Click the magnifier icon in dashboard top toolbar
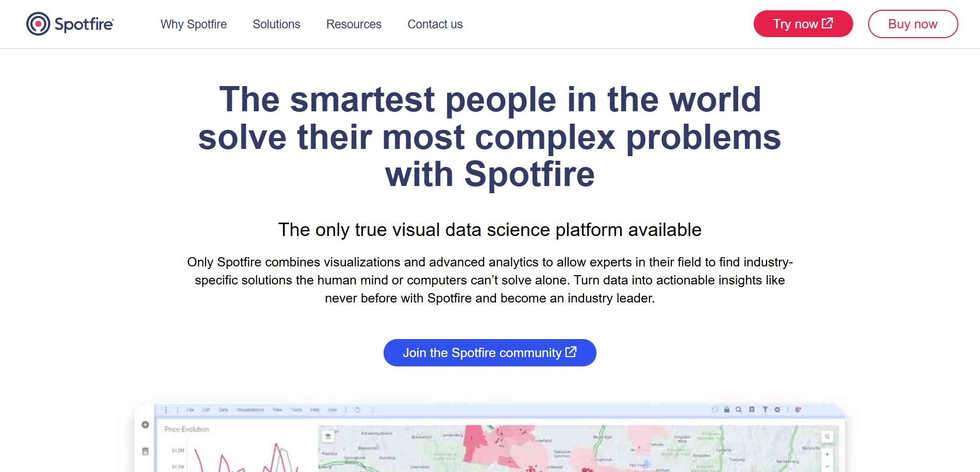This screenshot has height=472, width=980. pyautogui.click(x=739, y=410)
